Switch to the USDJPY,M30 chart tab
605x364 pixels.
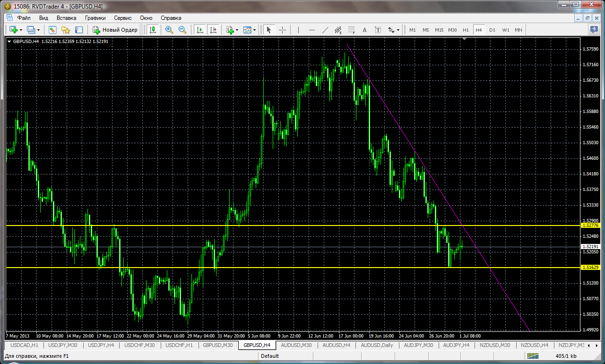(63, 346)
